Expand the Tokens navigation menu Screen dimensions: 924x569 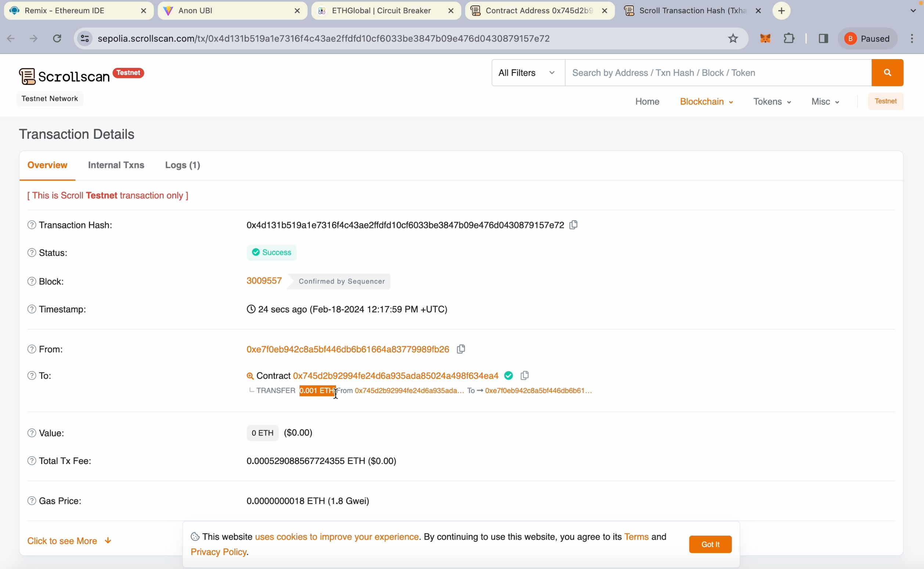[771, 101]
